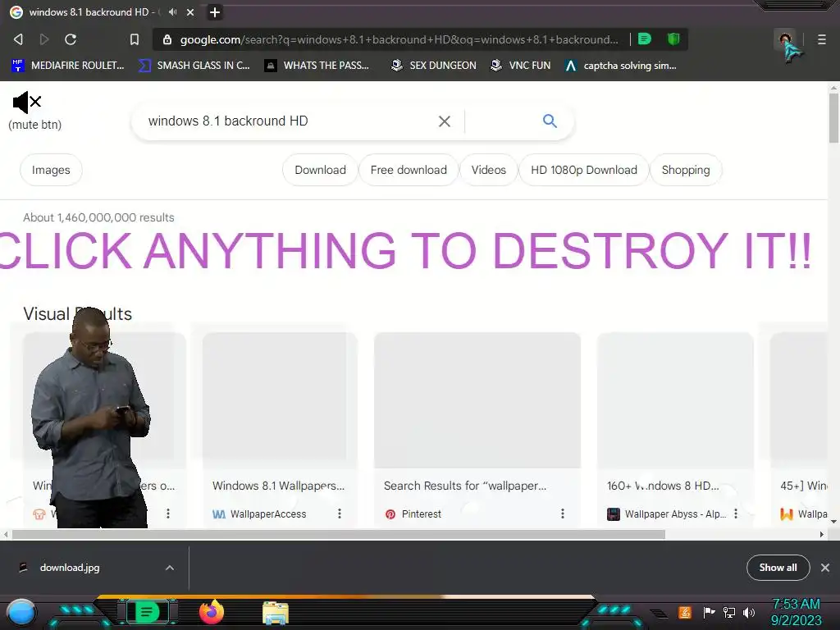Screen dimensions: 840x630
Task: Clear search query with X icon
Action: coord(444,121)
